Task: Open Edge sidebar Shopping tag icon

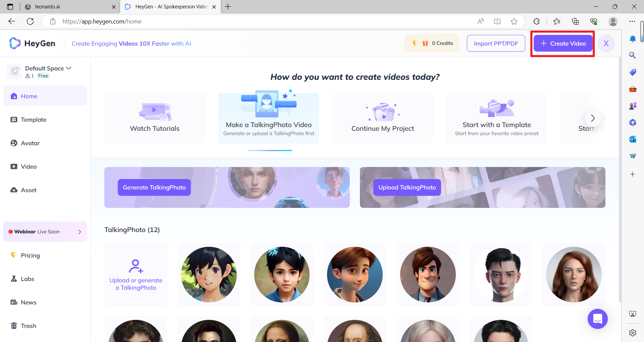Action: 633,72
